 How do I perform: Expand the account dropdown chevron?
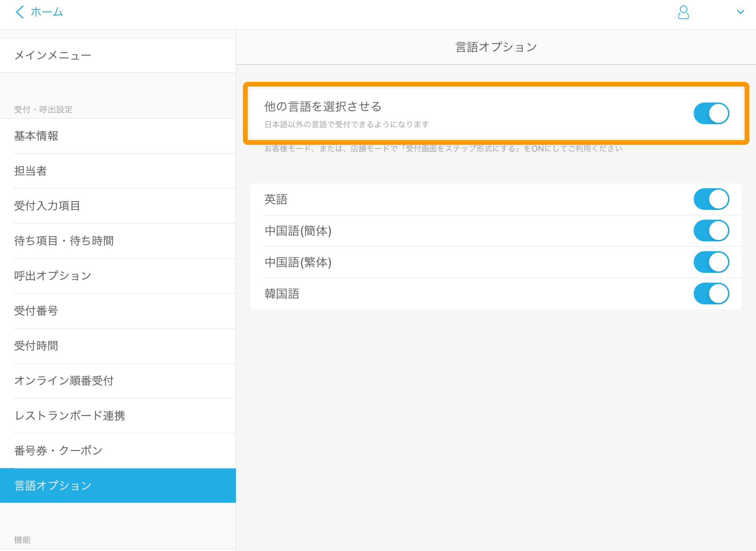(x=740, y=12)
